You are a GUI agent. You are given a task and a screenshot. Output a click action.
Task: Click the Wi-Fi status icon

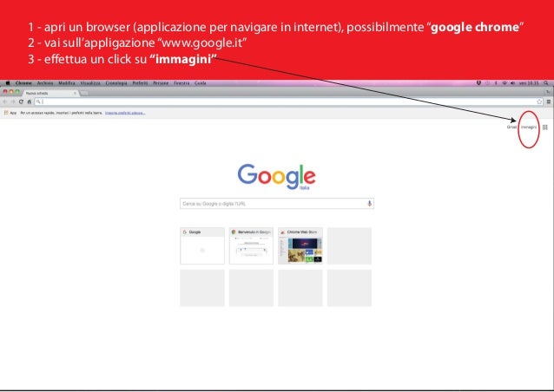(x=505, y=83)
